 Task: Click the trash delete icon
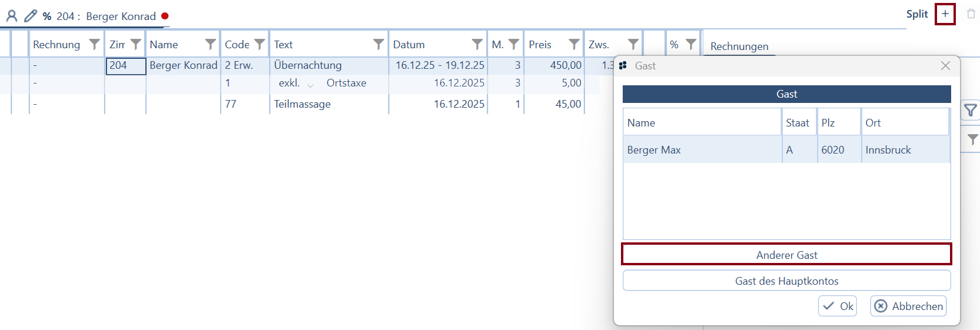(x=971, y=14)
